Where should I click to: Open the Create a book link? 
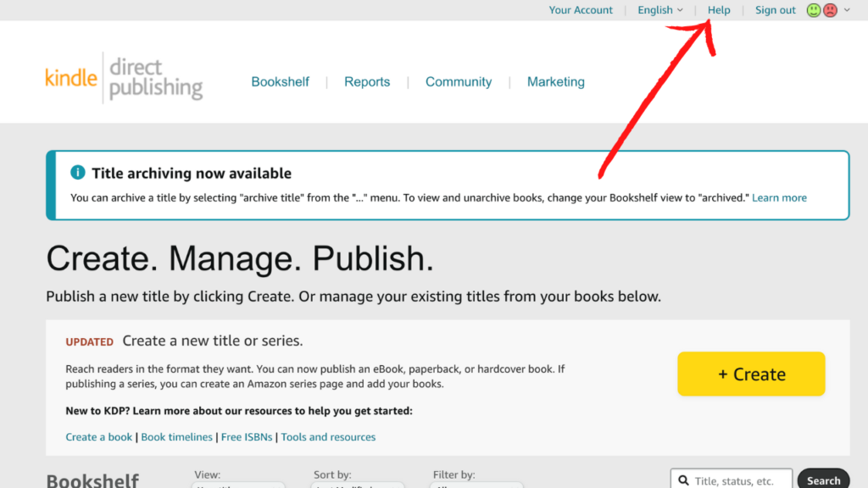click(98, 436)
